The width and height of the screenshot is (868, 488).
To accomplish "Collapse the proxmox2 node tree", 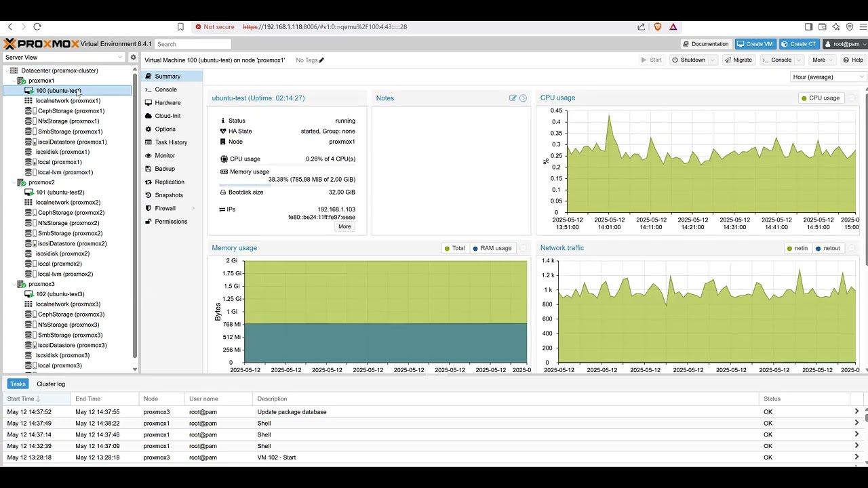I will (x=15, y=182).
